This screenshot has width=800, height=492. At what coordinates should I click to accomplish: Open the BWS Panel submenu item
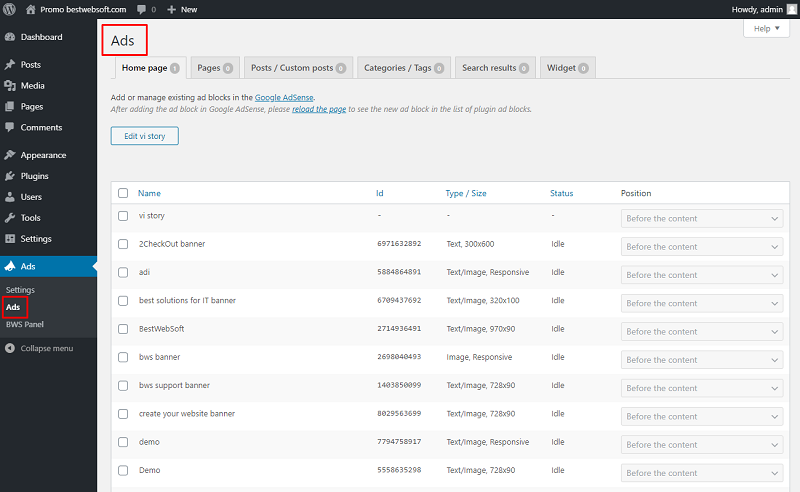tap(24, 324)
